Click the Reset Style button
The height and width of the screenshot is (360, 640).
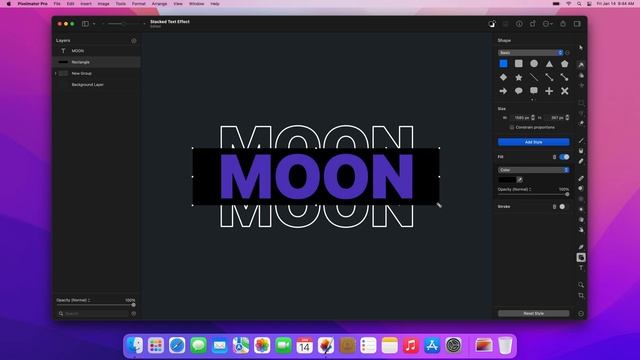533,313
